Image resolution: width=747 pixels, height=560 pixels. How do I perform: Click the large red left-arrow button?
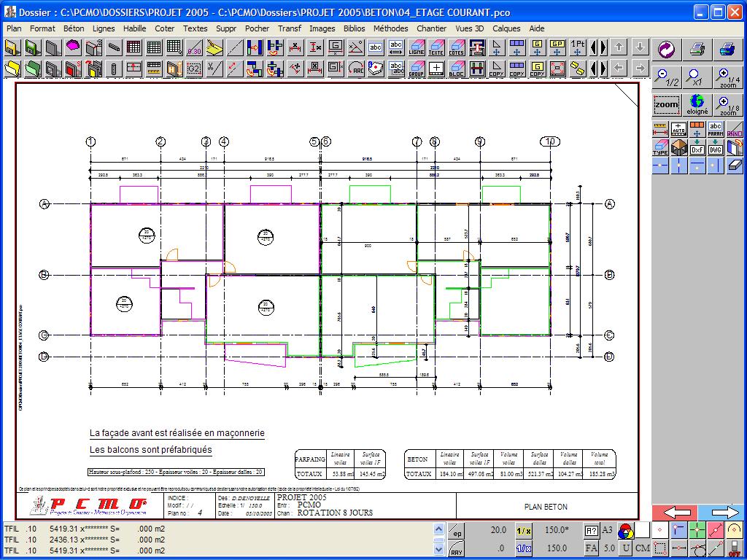point(676,513)
